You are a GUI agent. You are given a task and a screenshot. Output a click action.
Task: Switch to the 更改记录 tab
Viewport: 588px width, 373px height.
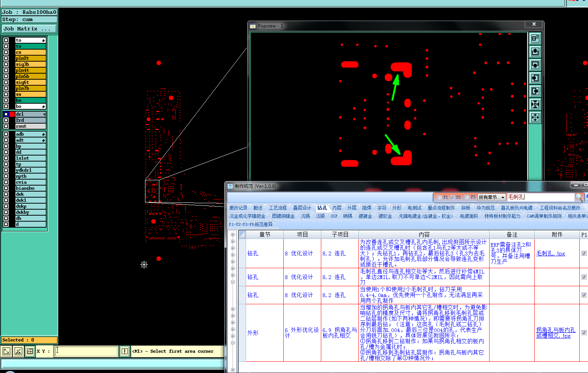click(x=239, y=208)
